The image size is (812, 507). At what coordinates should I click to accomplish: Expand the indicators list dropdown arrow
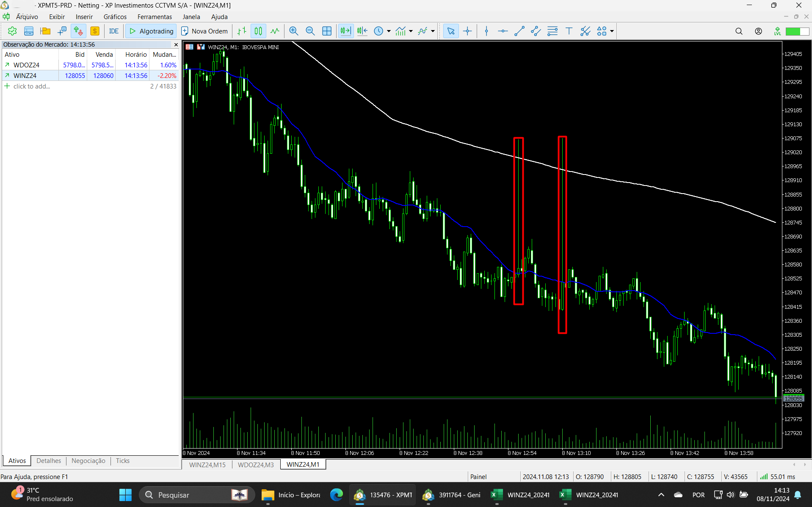(x=411, y=31)
